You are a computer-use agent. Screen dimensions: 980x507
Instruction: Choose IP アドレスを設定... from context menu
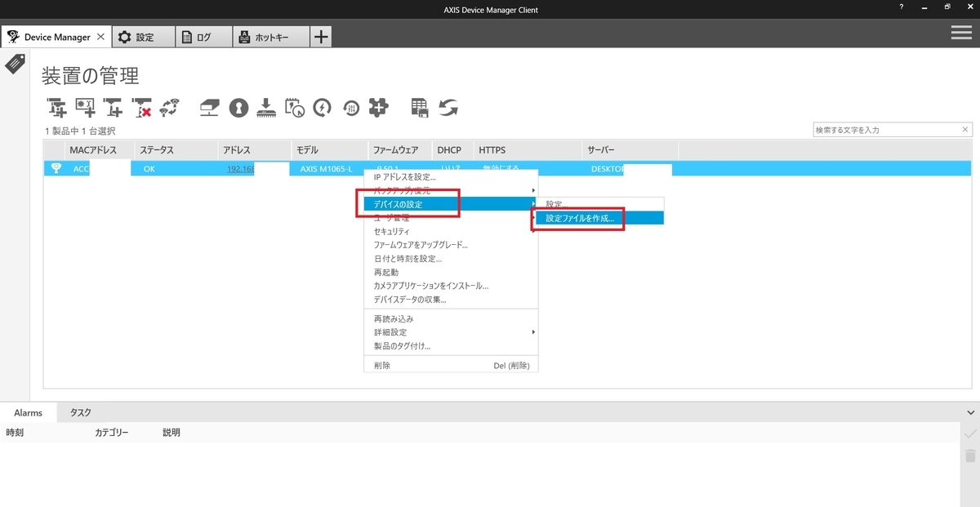coord(451,176)
